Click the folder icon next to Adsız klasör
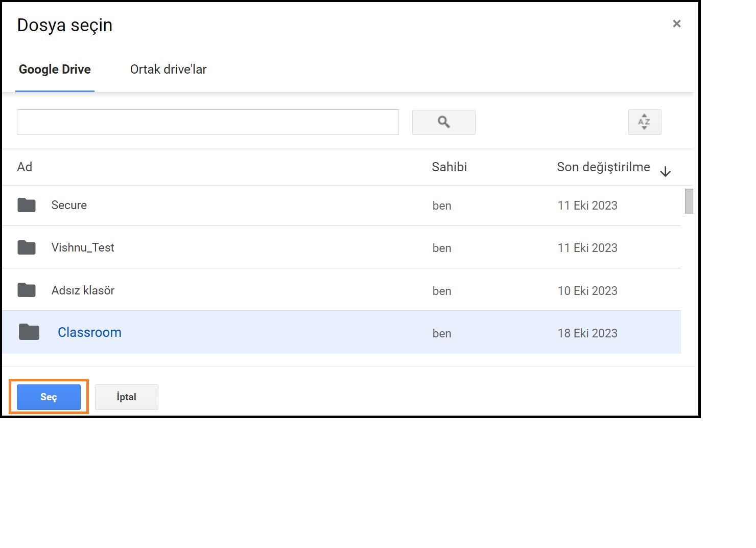The image size is (756, 548). pos(27,290)
